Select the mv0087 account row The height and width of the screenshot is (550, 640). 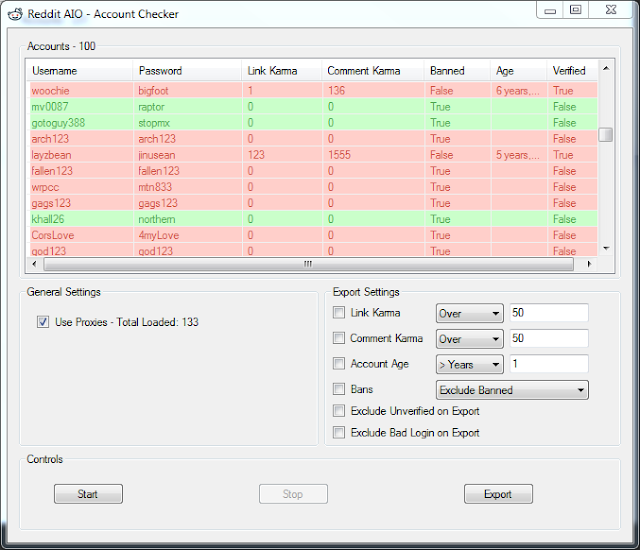tap(313, 106)
